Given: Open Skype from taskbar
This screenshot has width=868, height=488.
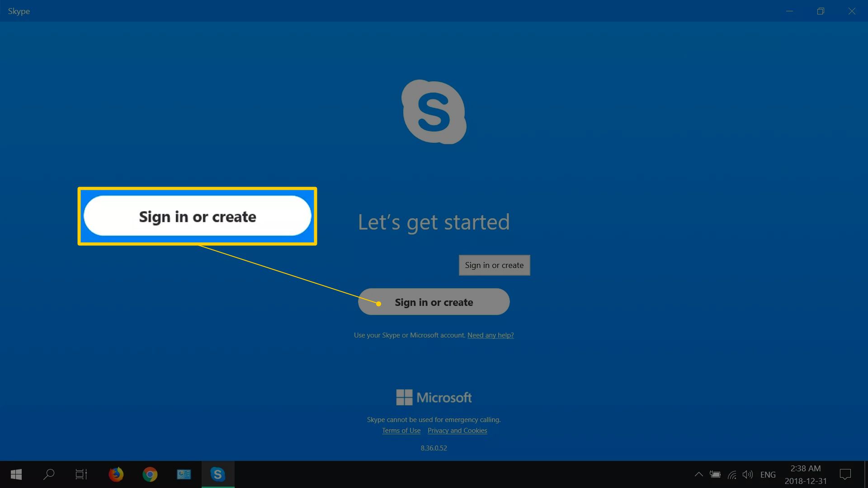Looking at the screenshot, I should pos(217,474).
